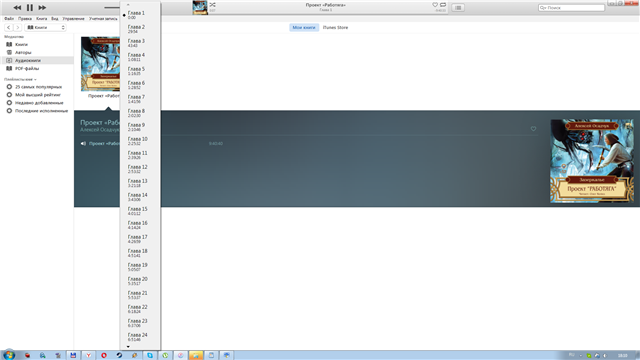Skip to previous track with rewind button
This screenshot has width=640, height=360.
tap(17, 7)
